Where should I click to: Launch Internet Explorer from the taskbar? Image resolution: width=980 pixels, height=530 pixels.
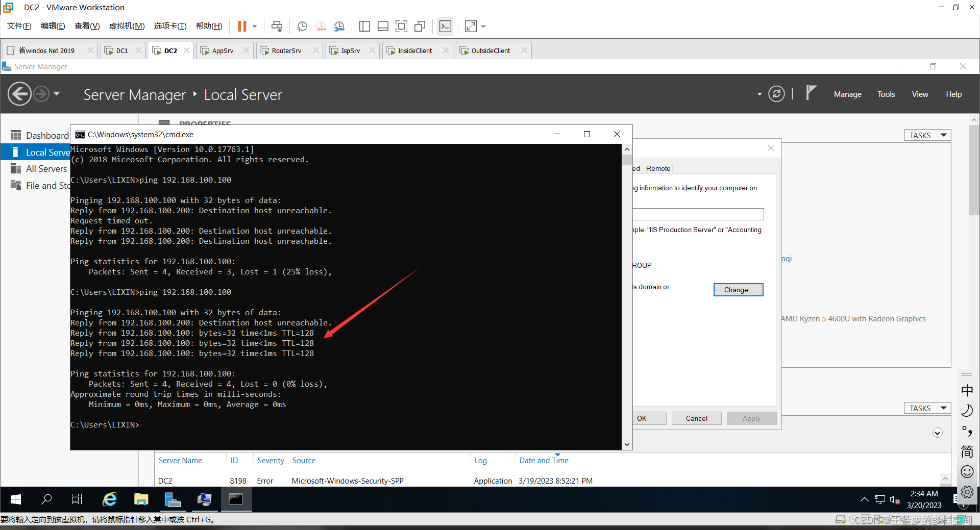(109, 499)
